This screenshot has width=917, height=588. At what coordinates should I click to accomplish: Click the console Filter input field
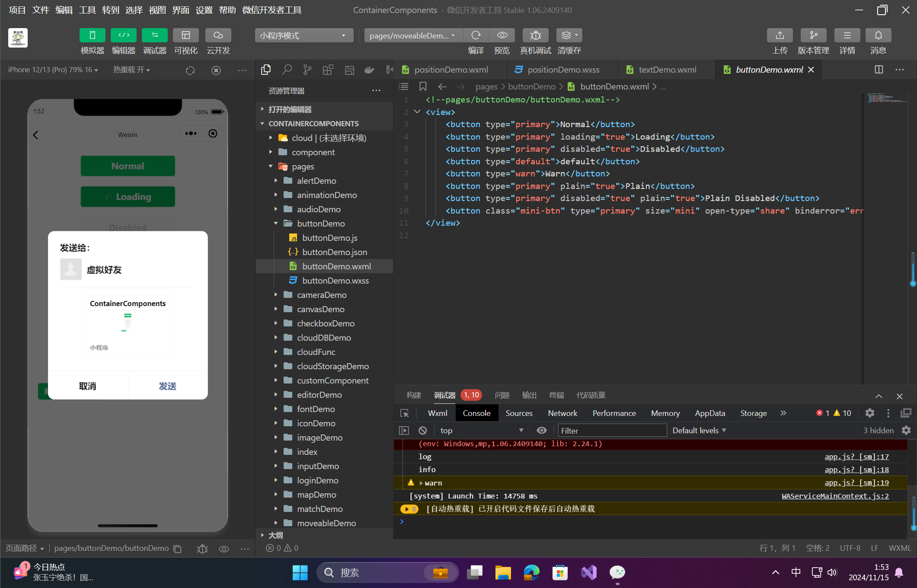coord(612,430)
